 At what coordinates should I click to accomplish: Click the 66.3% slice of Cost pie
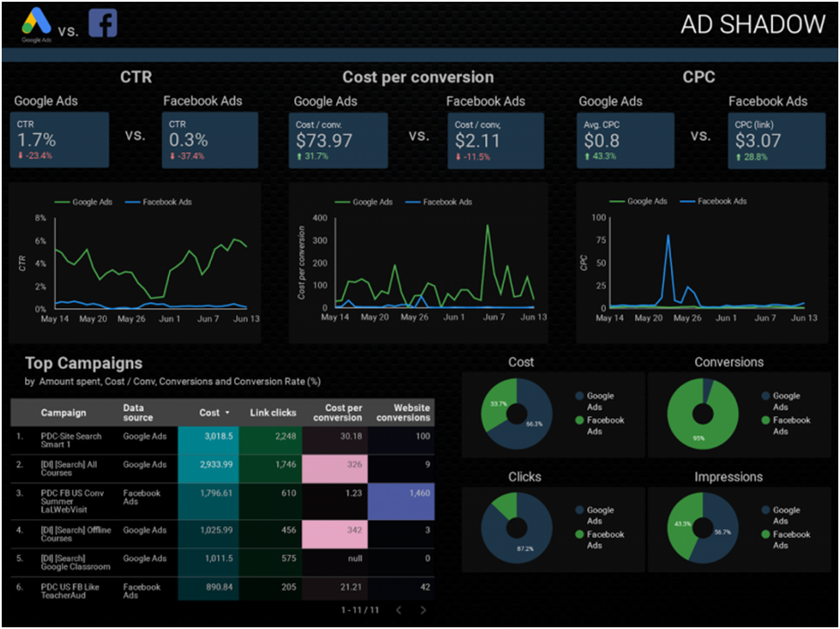pos(533,423)
